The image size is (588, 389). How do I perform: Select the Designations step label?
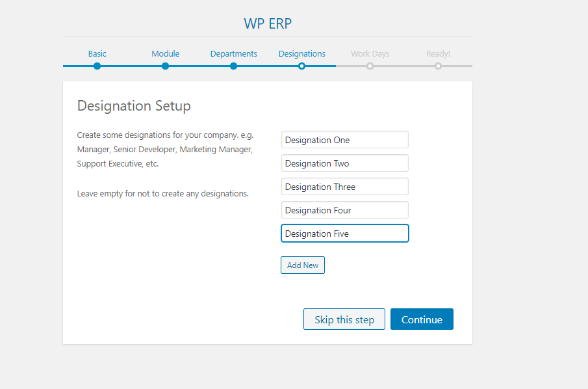[301, 54]
